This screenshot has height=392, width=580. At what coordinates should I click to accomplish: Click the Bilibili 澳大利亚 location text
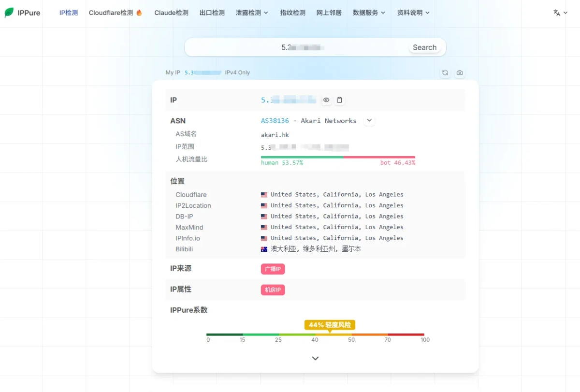316,249
